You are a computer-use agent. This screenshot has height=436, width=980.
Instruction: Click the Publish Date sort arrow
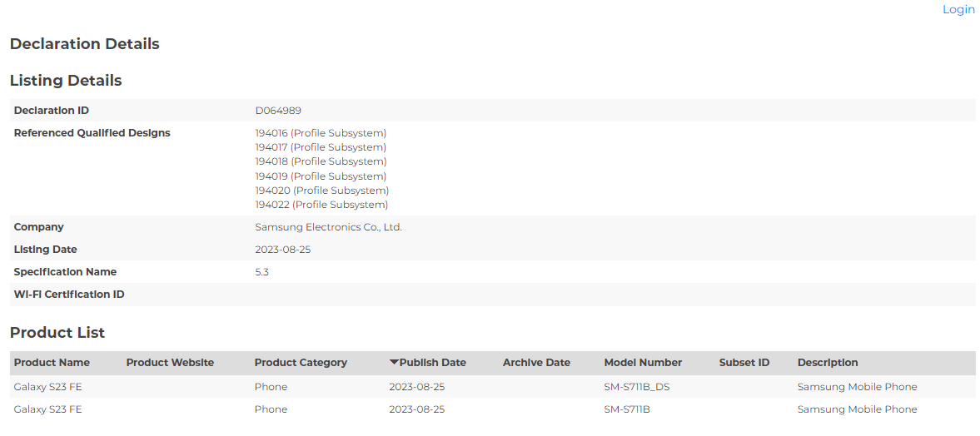point(394,363)
